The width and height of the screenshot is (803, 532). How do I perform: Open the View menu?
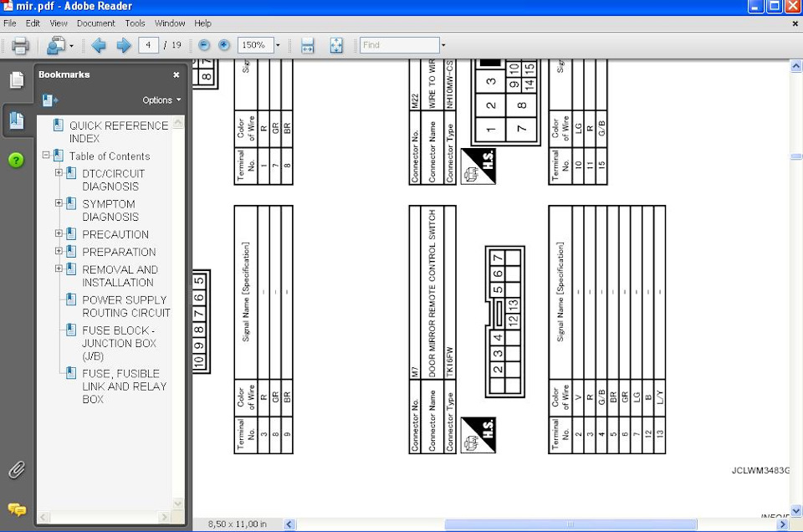coord(59,23)
